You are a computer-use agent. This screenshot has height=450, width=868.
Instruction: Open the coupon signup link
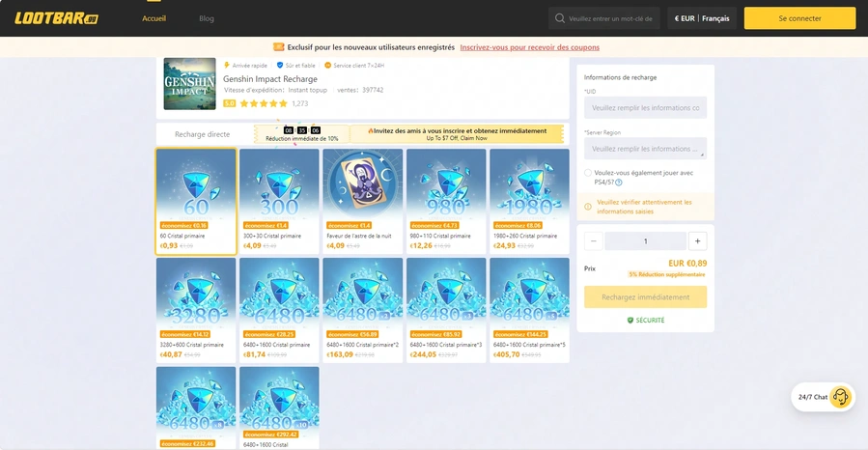point(529,47)
